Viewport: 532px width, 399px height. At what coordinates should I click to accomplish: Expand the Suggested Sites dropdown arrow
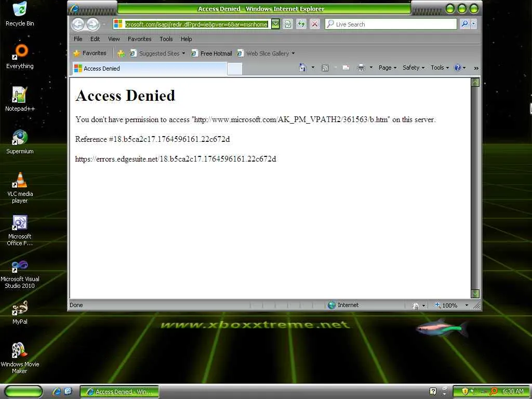183,54
